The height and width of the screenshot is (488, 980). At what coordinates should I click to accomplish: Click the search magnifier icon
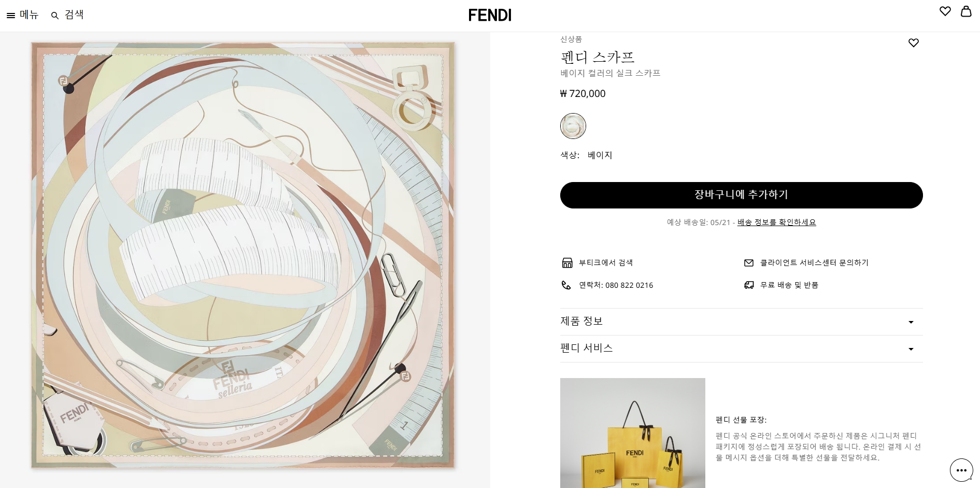click(x=55, y=16)
